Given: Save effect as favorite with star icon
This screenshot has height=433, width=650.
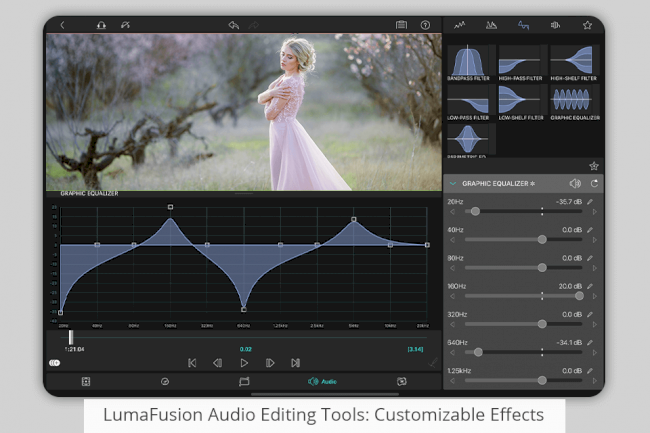Looking at the screenshot, I should coord(594,166).
